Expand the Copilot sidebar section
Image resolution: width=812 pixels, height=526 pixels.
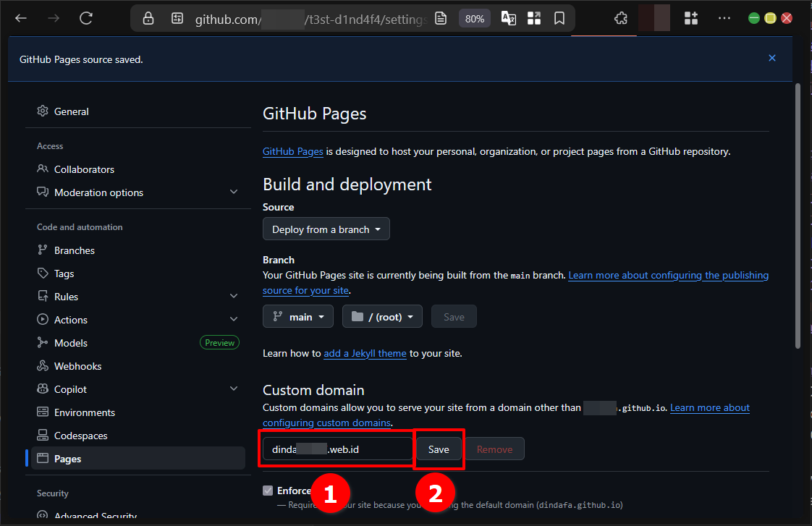pyautogui.click(x=233, y=389)
